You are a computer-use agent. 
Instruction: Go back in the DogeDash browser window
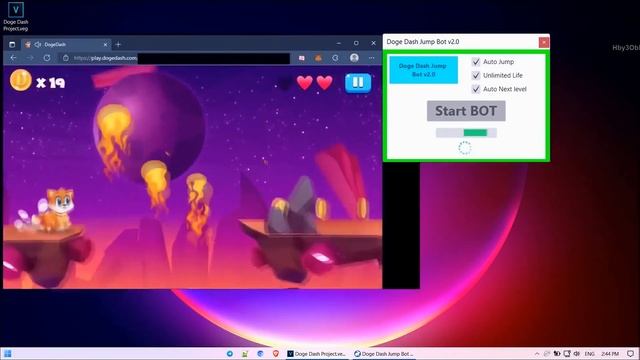click(13, 58)
